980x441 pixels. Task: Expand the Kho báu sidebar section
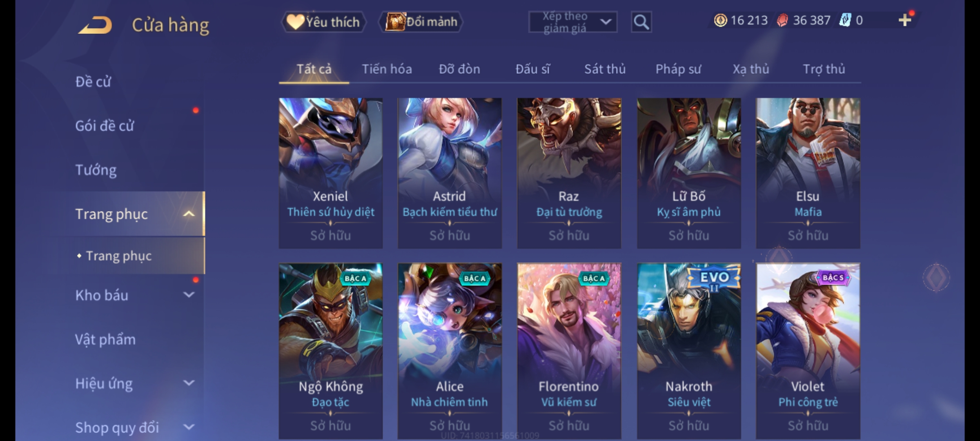[x=189, y=295]
